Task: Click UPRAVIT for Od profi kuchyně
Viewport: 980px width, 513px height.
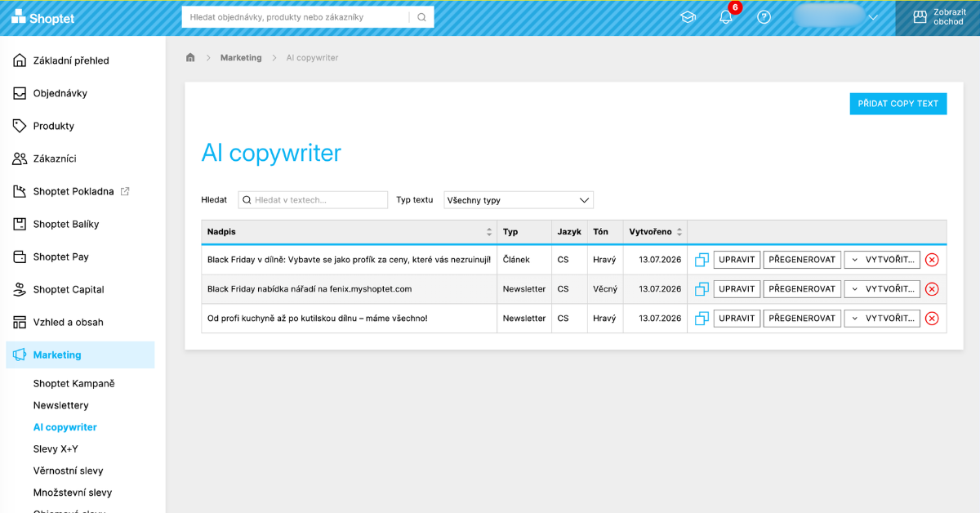Action: 737,319
